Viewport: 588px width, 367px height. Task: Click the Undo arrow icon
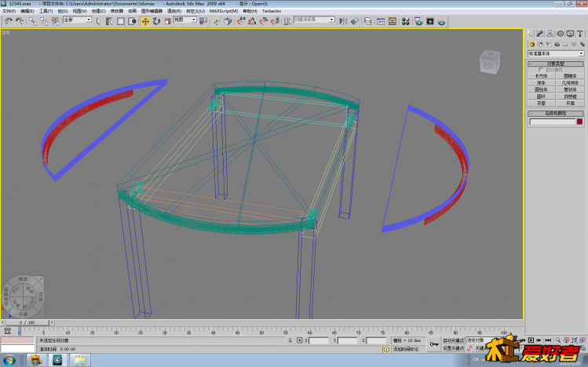pos(9,21)
